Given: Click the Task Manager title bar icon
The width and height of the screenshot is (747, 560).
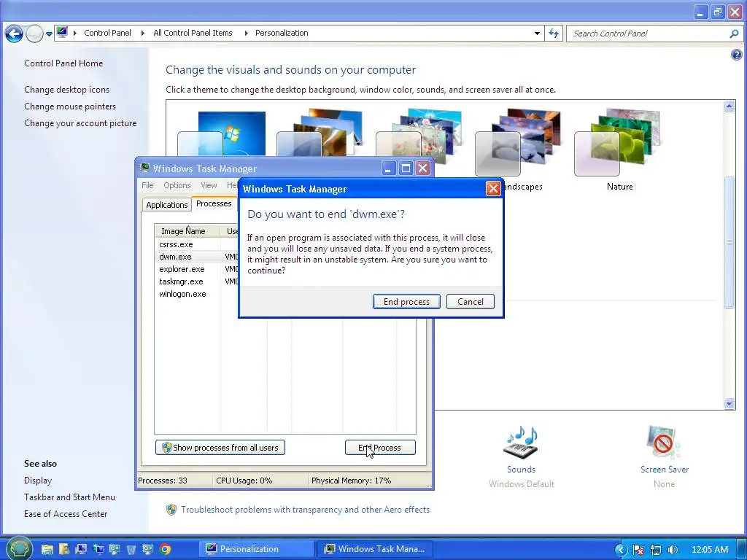Looking at the screenshot, I should [144, 168].
